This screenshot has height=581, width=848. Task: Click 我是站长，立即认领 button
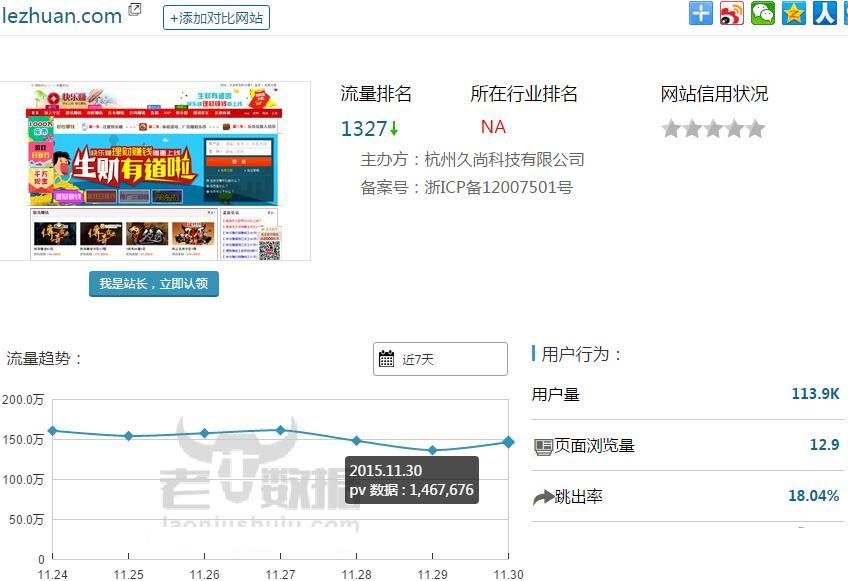pyautogui.click(x=153, y=283)
